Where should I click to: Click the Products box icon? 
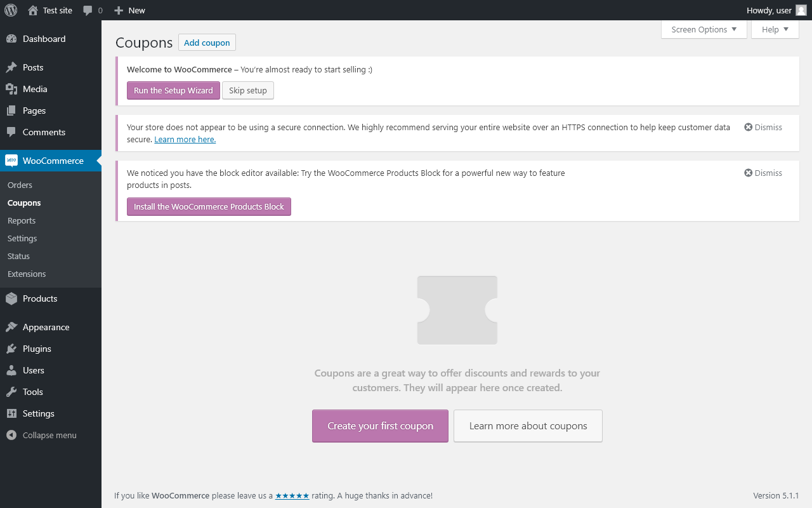(11, 298)
